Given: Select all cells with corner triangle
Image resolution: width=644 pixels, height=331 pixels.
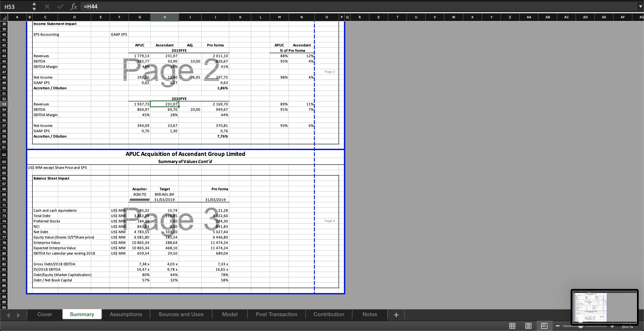Looking at the screenshot, I should click(4, 17).
